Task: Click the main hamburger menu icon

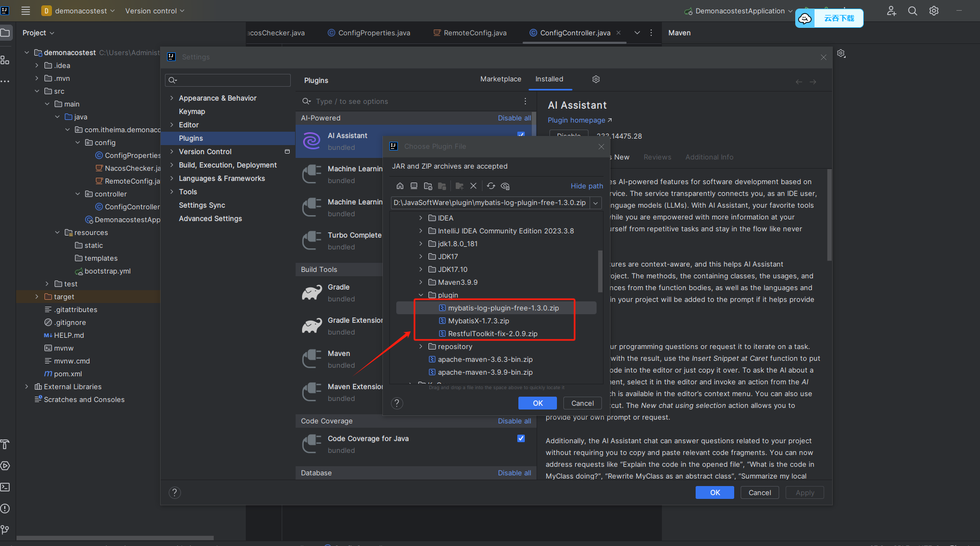Action: coord(26,11)
